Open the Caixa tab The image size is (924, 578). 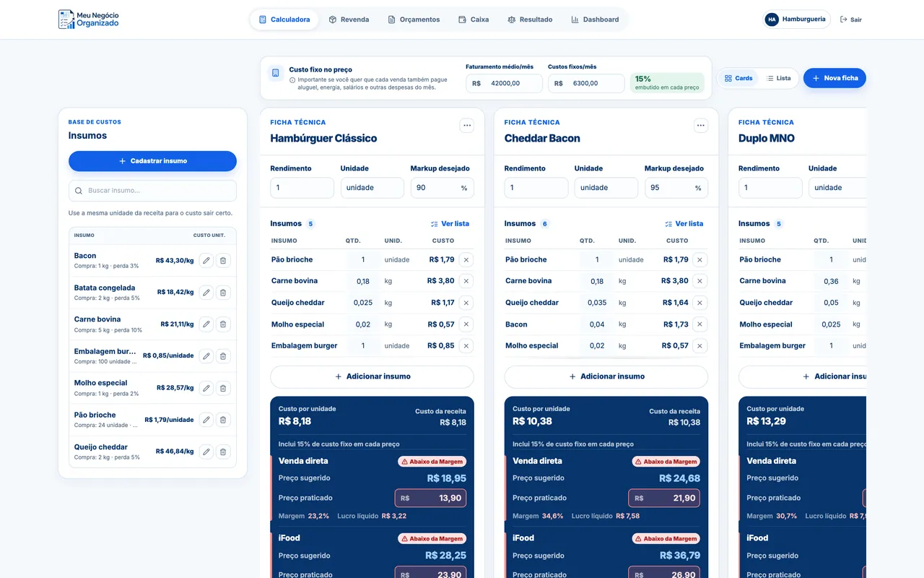(x=474, y=20)
